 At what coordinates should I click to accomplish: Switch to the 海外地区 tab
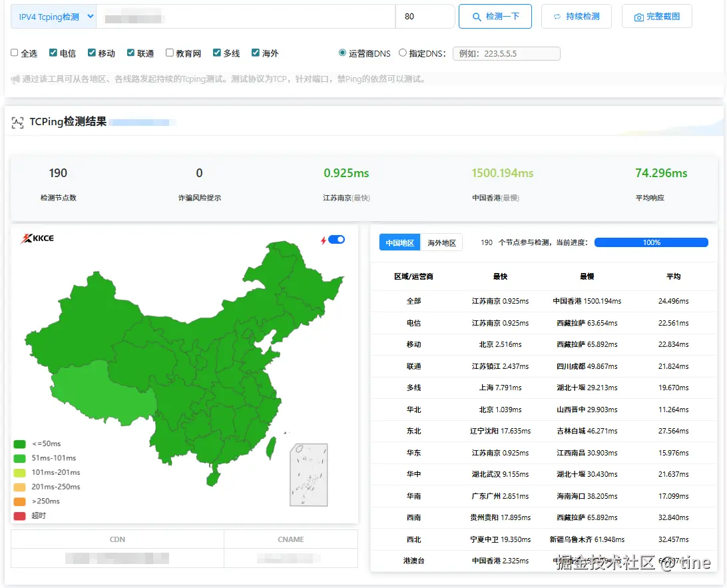click(441, 242)
